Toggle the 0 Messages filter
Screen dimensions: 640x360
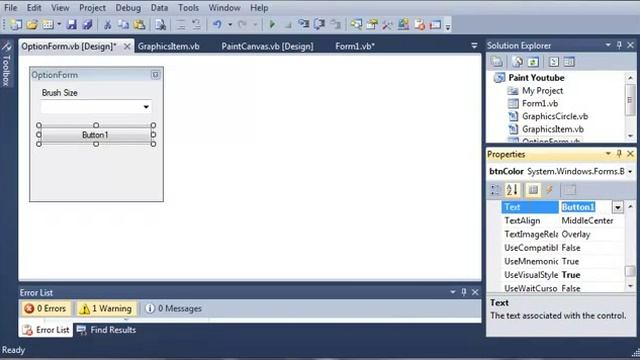pyautogui.click(x=173, y=309)
